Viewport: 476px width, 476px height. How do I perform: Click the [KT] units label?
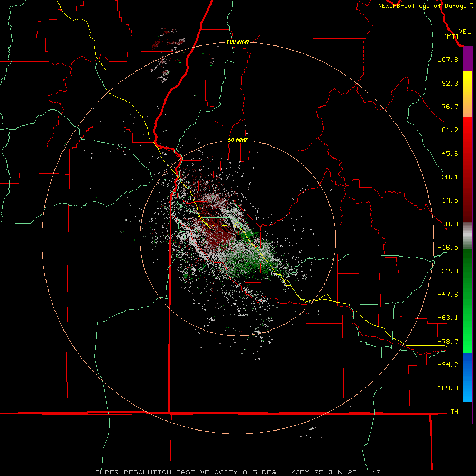tap(451, 36)
